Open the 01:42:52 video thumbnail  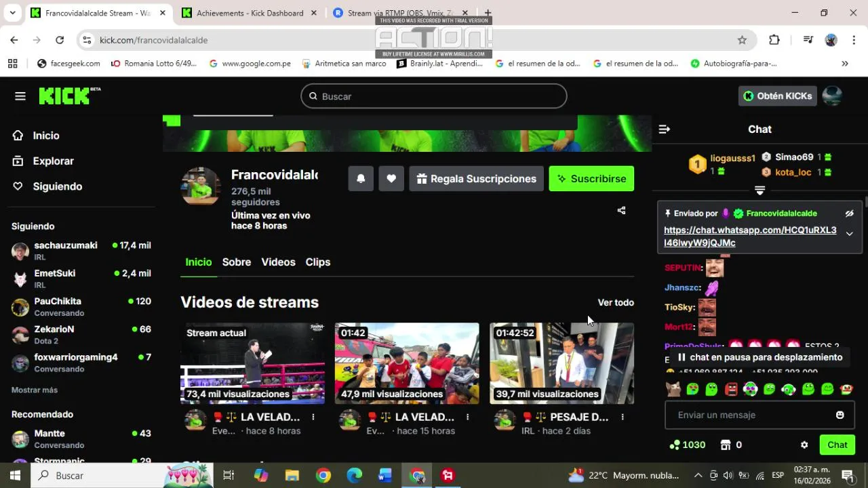561,363
